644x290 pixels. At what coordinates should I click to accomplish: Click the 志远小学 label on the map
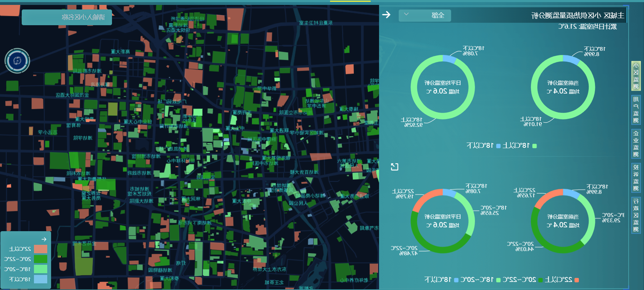point(48,132)
